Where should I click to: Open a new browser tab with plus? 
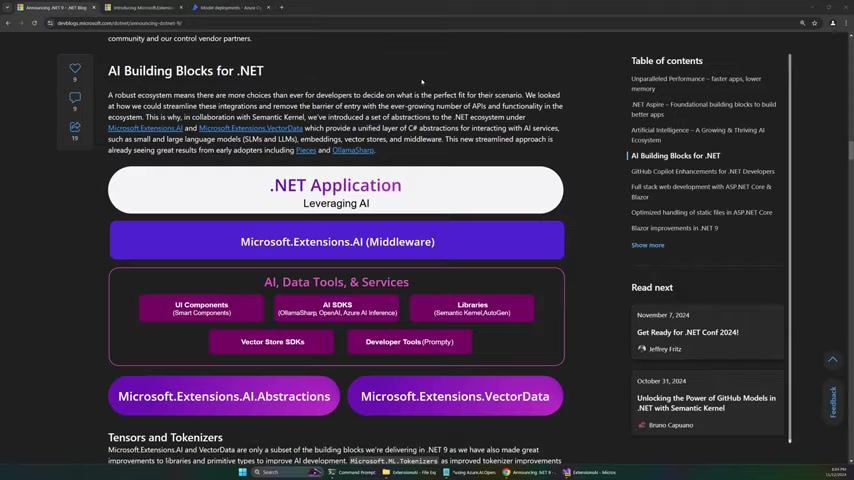[x=282, y=8]
